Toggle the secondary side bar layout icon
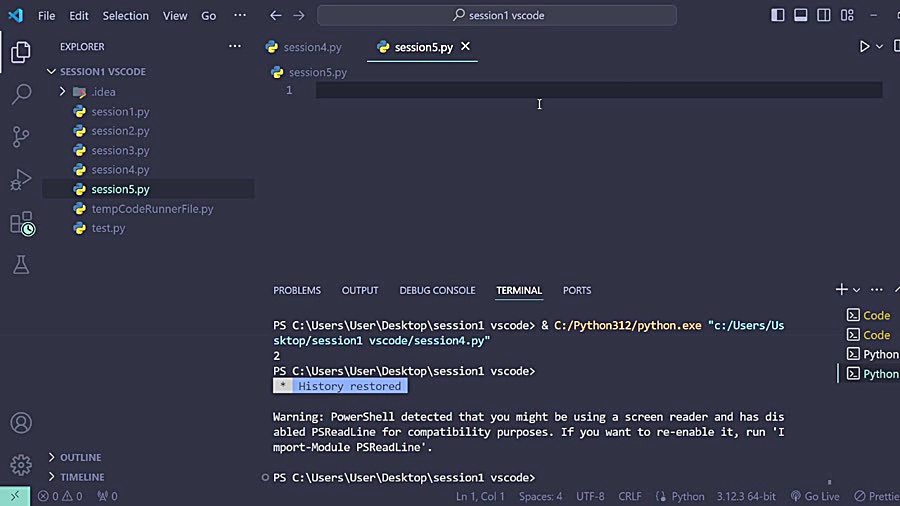Screen dimensions: 900x506 point(823,15)
